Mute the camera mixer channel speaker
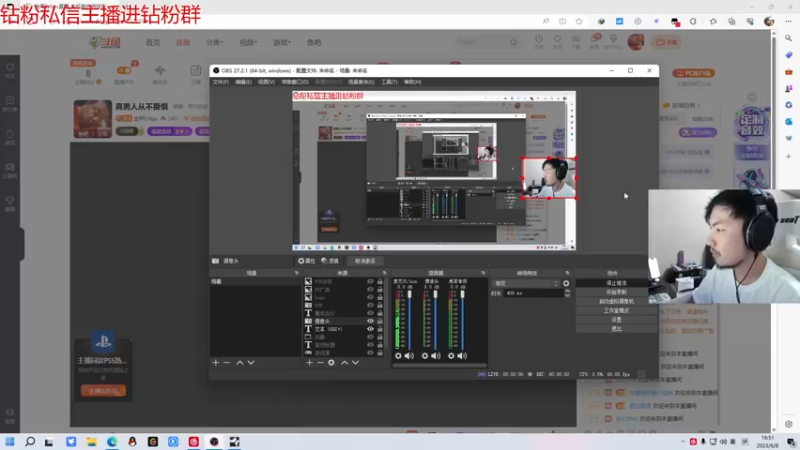This screenshot has width=800, height=450. (x=436, y=356)
